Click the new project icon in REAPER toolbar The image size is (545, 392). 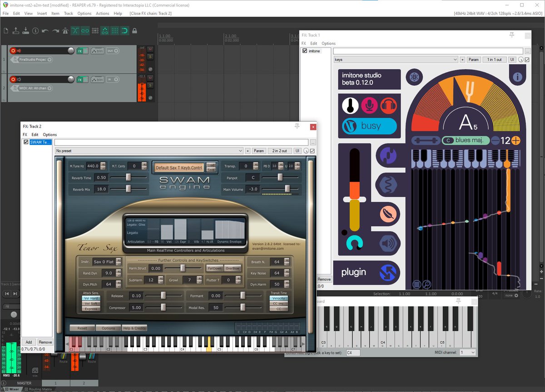click(6, 31)
